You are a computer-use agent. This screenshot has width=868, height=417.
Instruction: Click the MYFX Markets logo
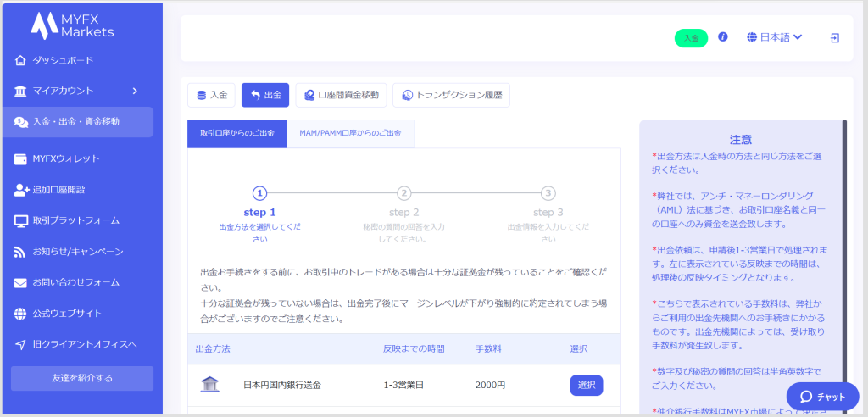pos(72,25)
